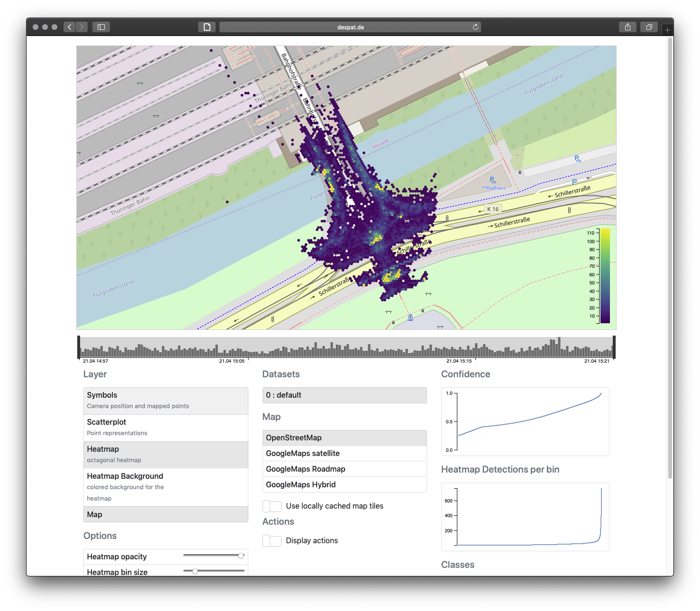Select the OpenStreetMap entry

(345, 438)
